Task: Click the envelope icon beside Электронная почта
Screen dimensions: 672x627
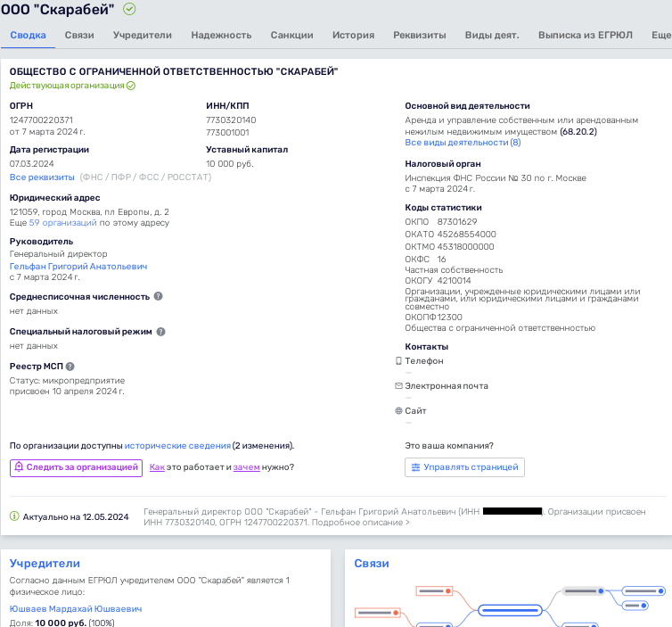Action: (398, 386)
